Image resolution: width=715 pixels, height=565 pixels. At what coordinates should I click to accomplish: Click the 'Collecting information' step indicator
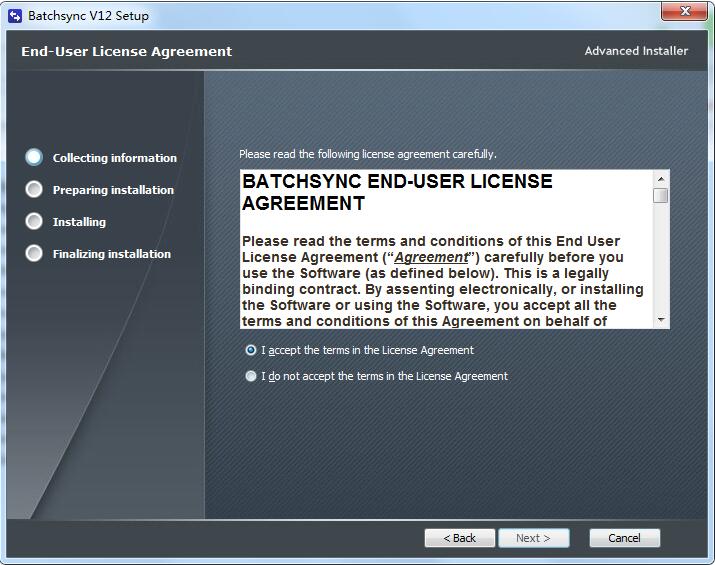click(34, 157)
